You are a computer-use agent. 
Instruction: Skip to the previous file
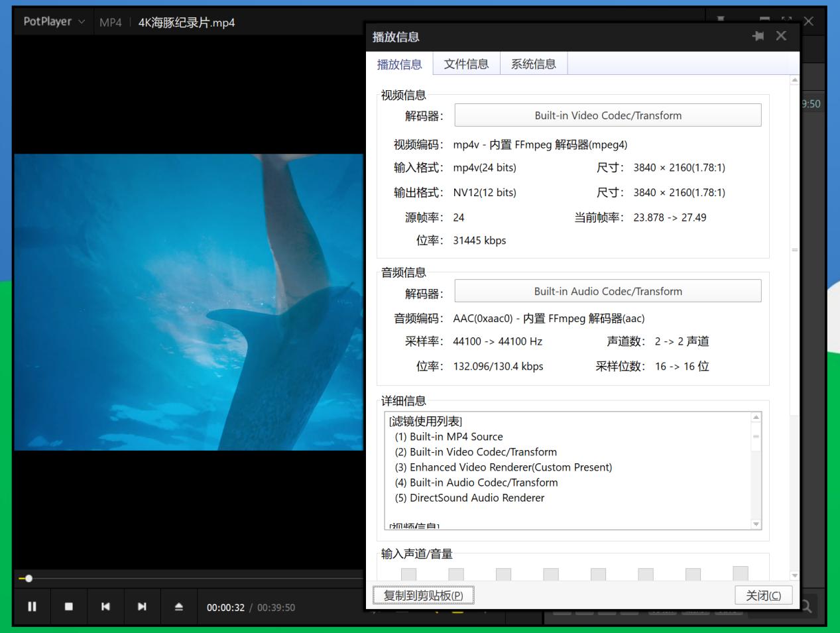[105, 606]
